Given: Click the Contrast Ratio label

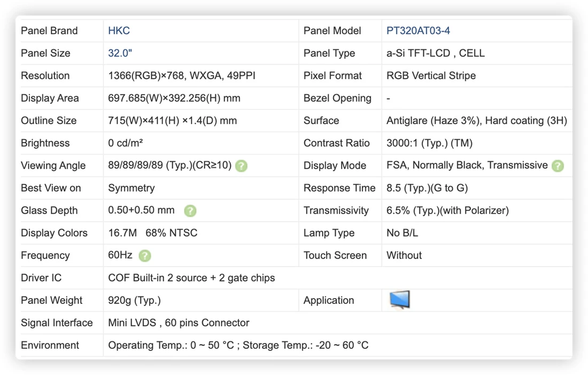Looking at the screenshot, I should 336,143.
